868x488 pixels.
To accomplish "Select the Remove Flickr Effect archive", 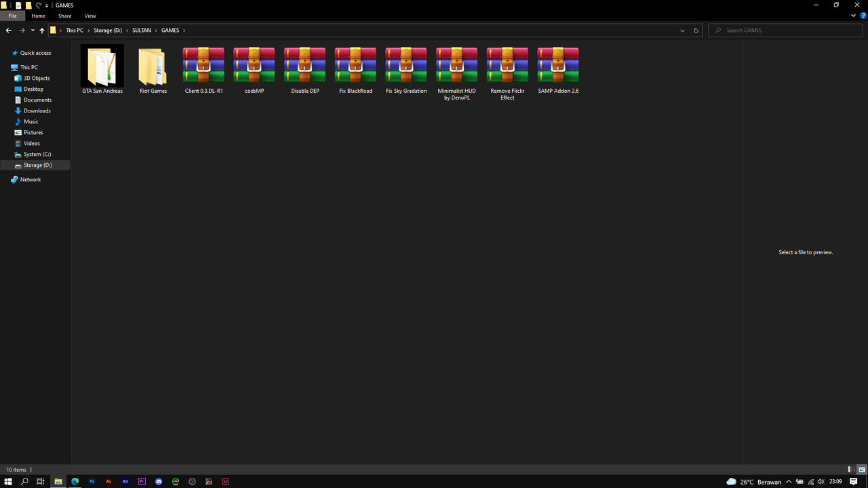I will click(x=507, y=73).
